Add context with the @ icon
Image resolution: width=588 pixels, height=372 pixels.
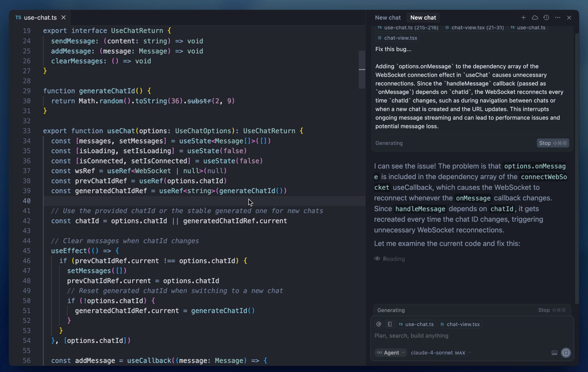pyautogui.click(x=379, y=324)
